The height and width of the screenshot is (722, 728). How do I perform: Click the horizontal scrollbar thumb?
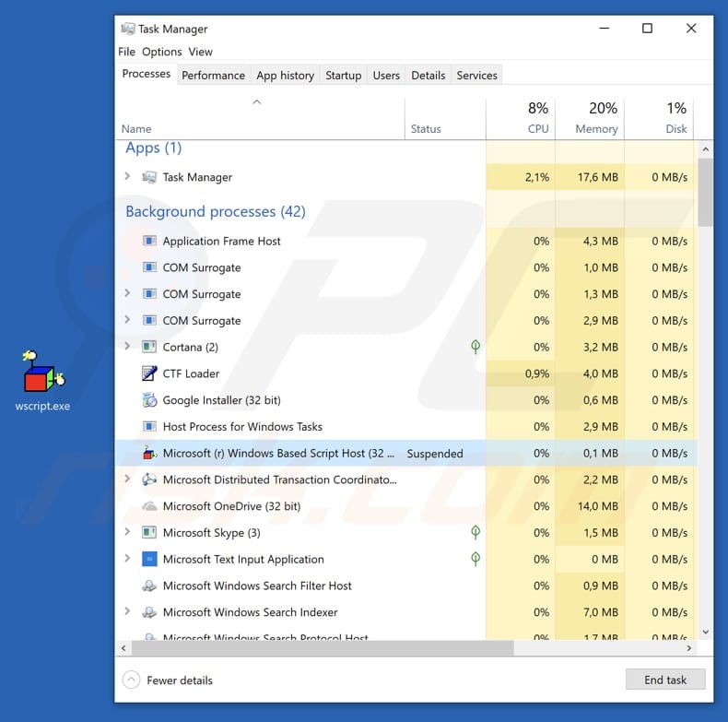[x=323, y=647]
